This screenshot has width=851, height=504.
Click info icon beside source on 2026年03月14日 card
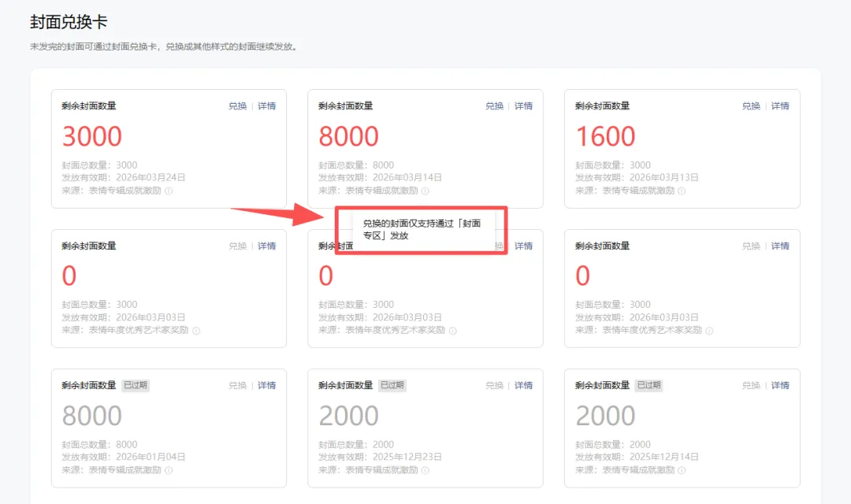425,191
